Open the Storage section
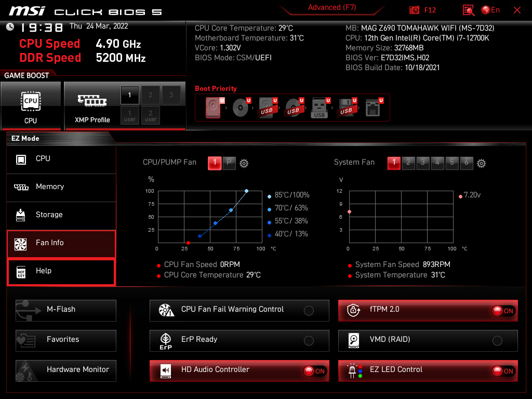The width and height of the screenshot is (532, 399). click(61, 215)
